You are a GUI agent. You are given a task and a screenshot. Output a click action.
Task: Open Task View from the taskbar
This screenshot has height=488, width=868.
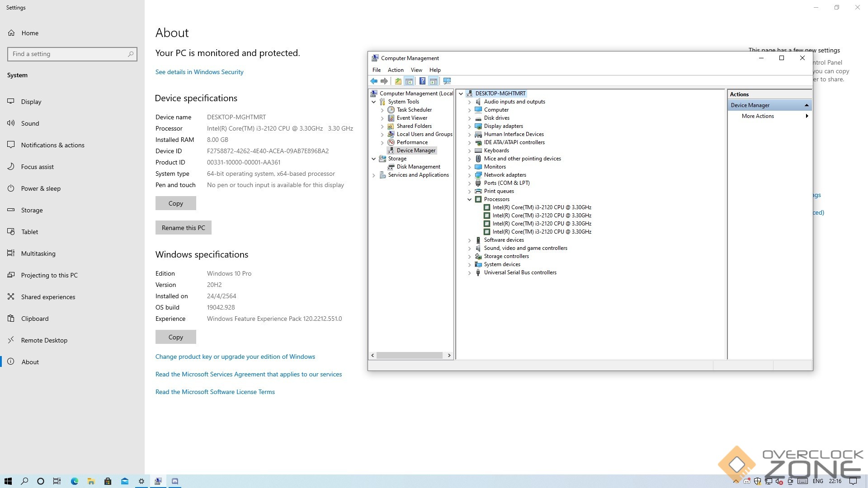[57, 481]
